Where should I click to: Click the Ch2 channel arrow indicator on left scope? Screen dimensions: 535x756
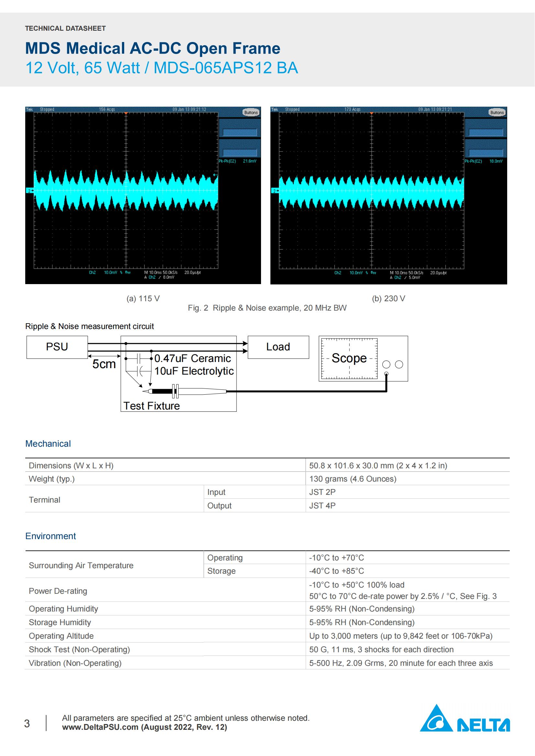click(x=30, y=190)
